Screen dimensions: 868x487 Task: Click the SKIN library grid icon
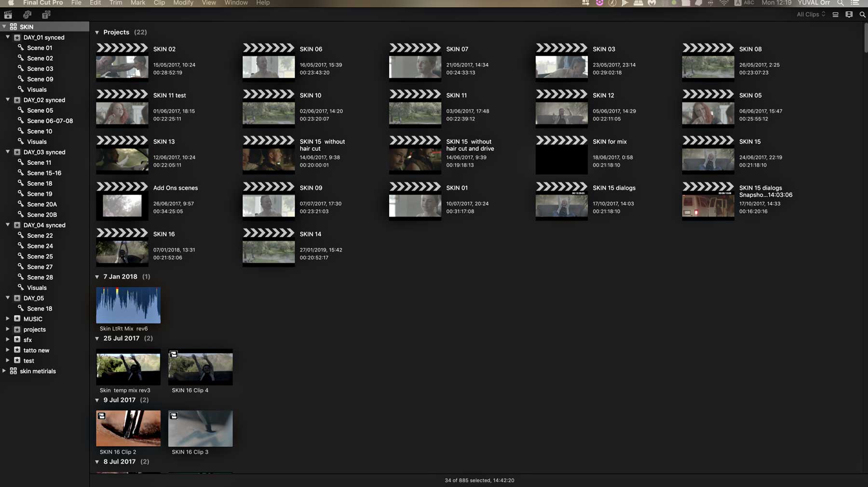pos(14,27)
